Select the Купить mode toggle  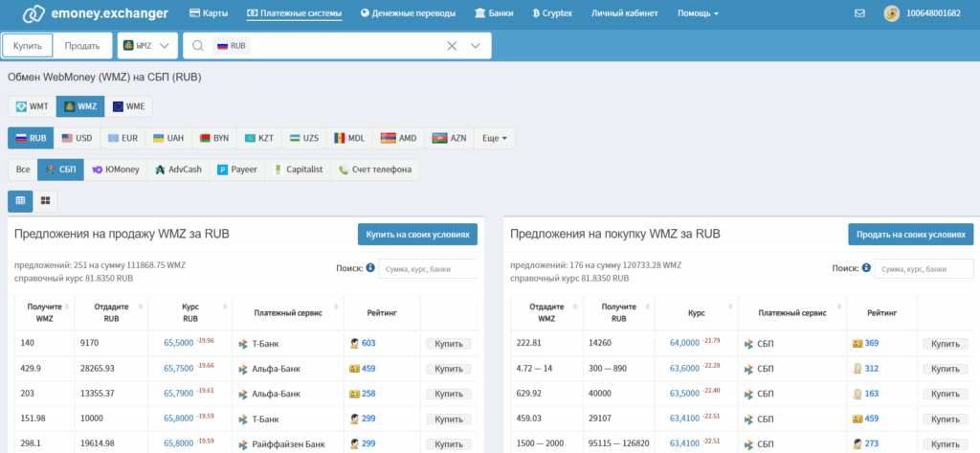[x=28, y=46]
